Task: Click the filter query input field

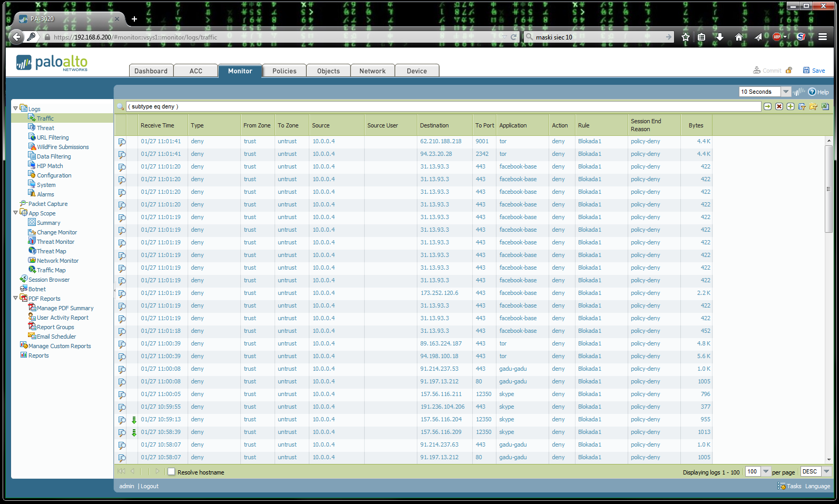Action: click(x=443, y=106)
